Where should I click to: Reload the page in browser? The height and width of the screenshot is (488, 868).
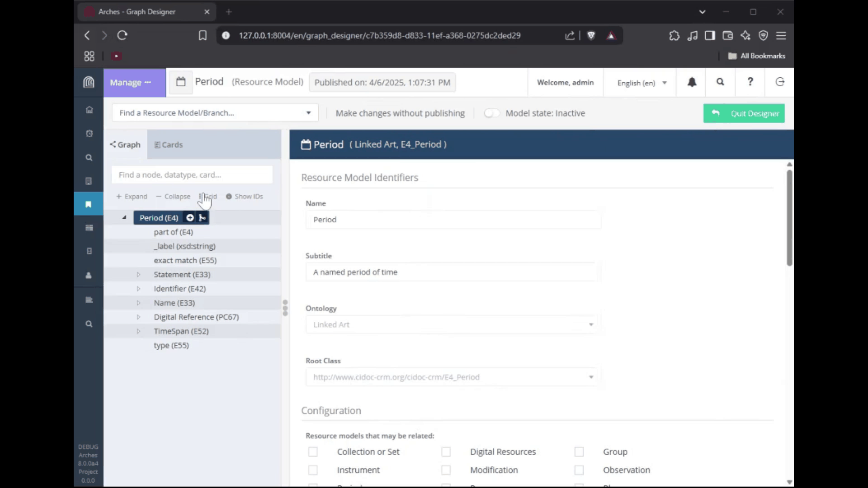(123, 35)
